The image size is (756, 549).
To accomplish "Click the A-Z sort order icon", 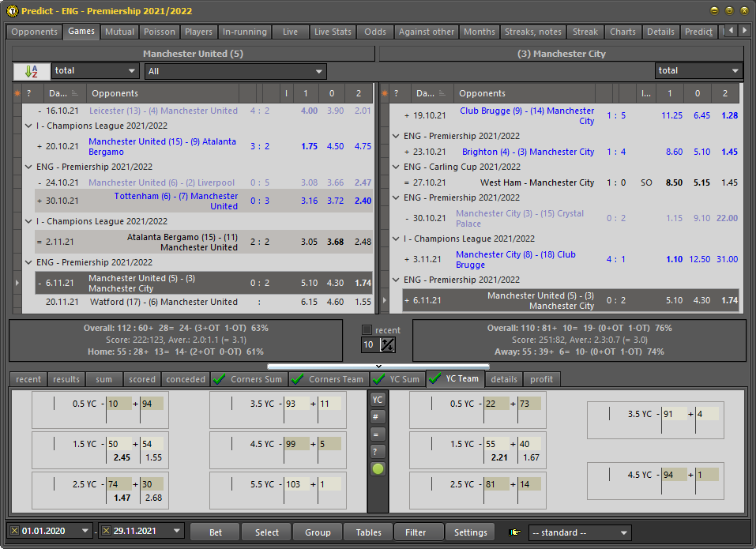I will point(32,71).
